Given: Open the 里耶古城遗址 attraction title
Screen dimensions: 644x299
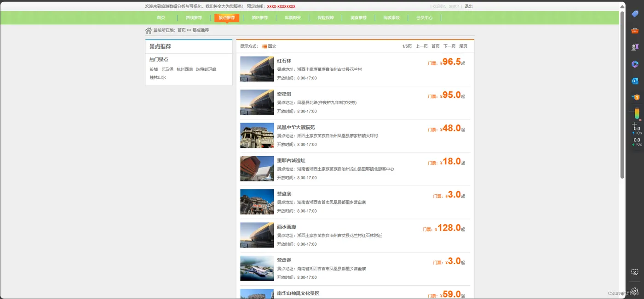Looking at the screenshot, I should pyautogui.click(x=291, y=161).
